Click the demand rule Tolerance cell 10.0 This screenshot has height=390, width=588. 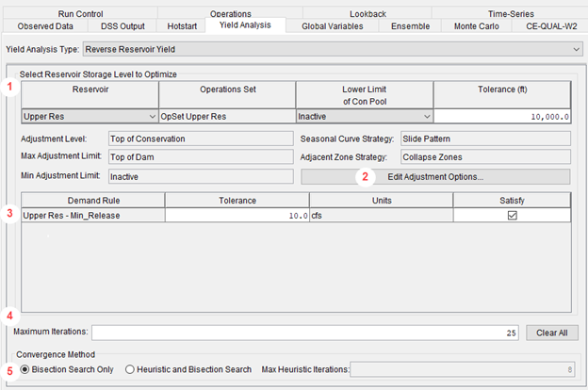237,216
